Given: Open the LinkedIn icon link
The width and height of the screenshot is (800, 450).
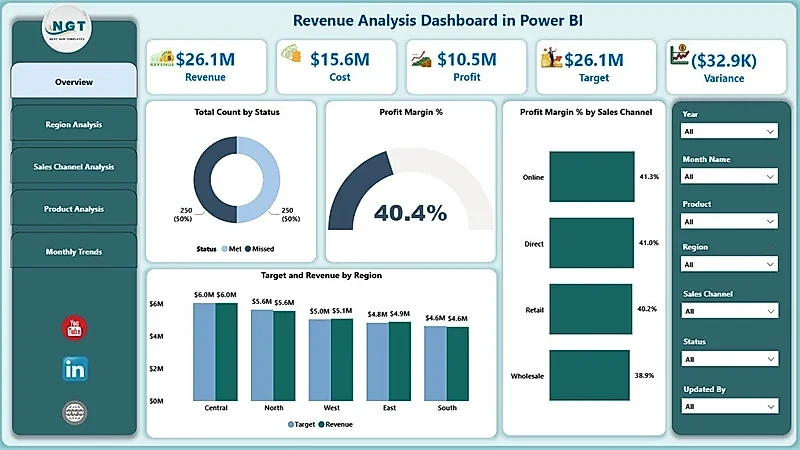Looking at the screenshot, I should point(74,369).
